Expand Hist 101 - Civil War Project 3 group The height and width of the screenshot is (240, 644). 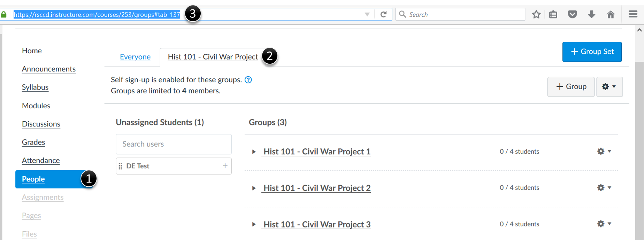point(254,224)
